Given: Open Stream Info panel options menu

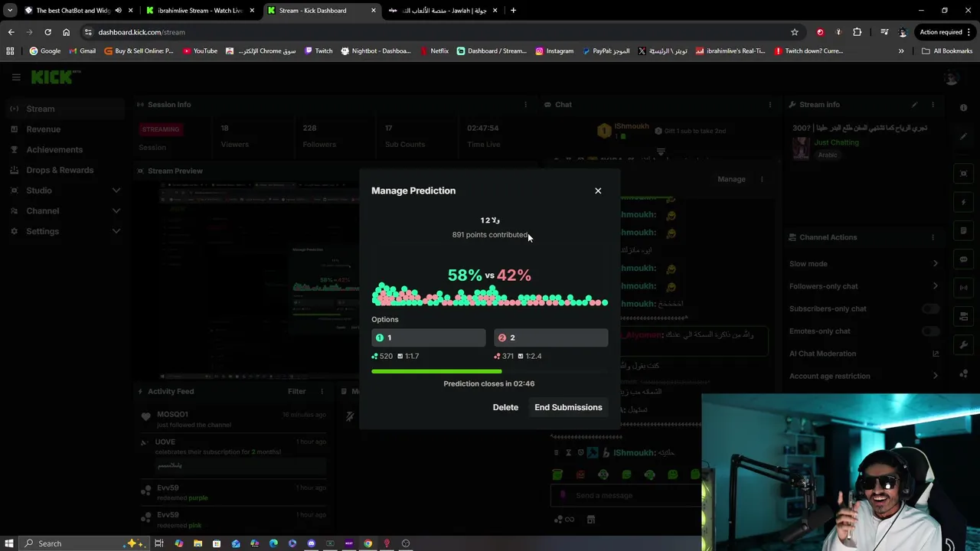Looking at the screenshot, I should click(933, 104).
